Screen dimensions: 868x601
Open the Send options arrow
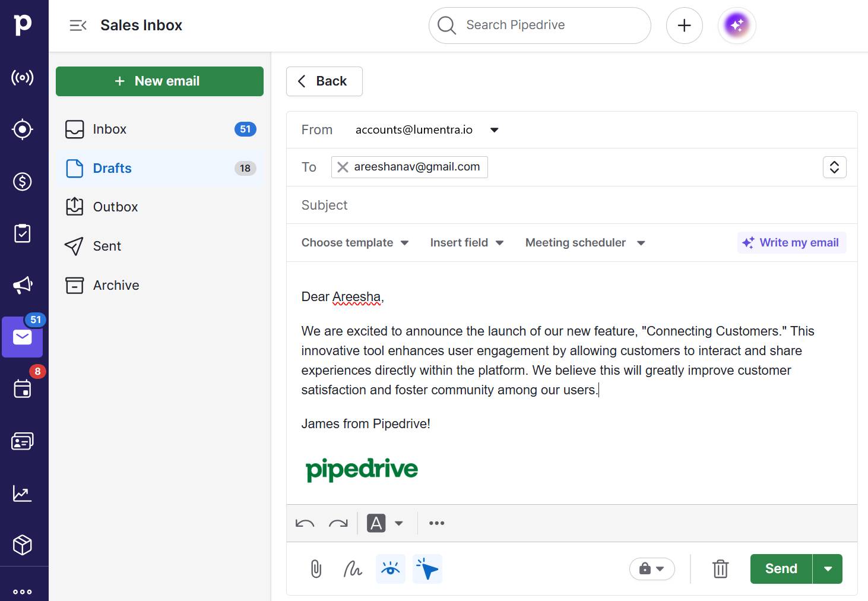pos(828,568)
